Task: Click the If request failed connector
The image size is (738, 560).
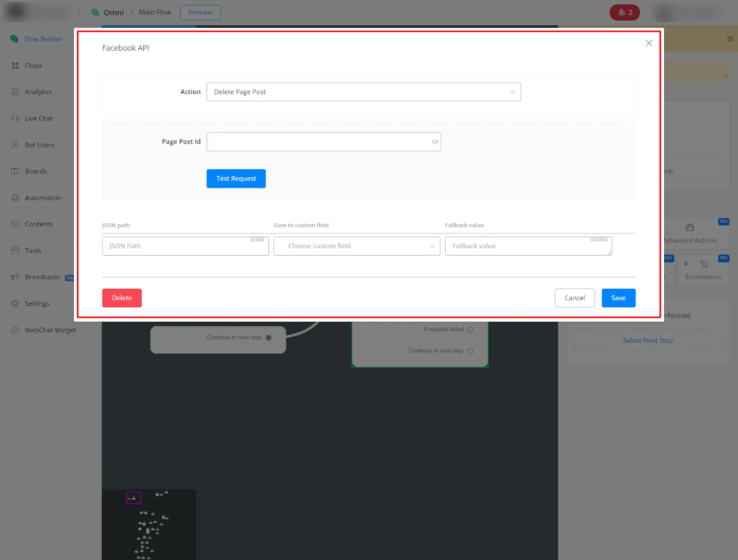Action: point(470,329)
